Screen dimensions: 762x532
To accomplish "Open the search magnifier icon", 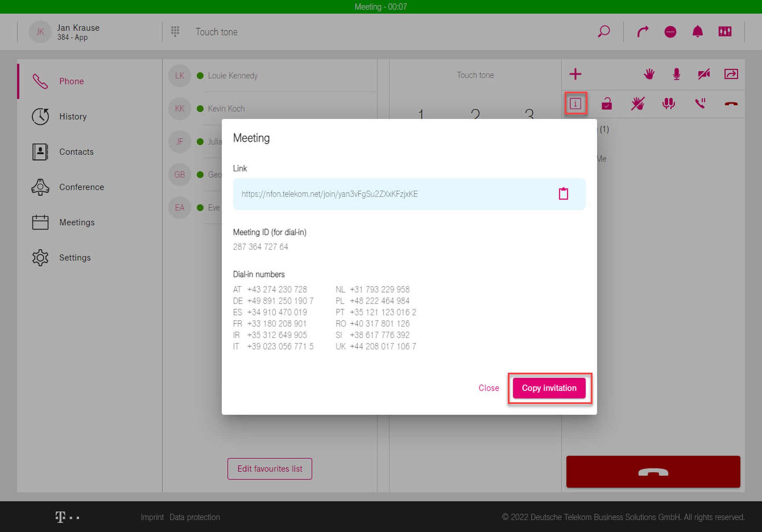I will point(604,31).
